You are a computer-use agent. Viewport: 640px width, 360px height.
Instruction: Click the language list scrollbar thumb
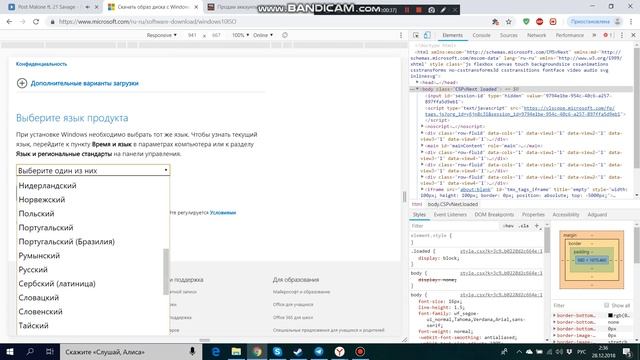pos(166,271)
